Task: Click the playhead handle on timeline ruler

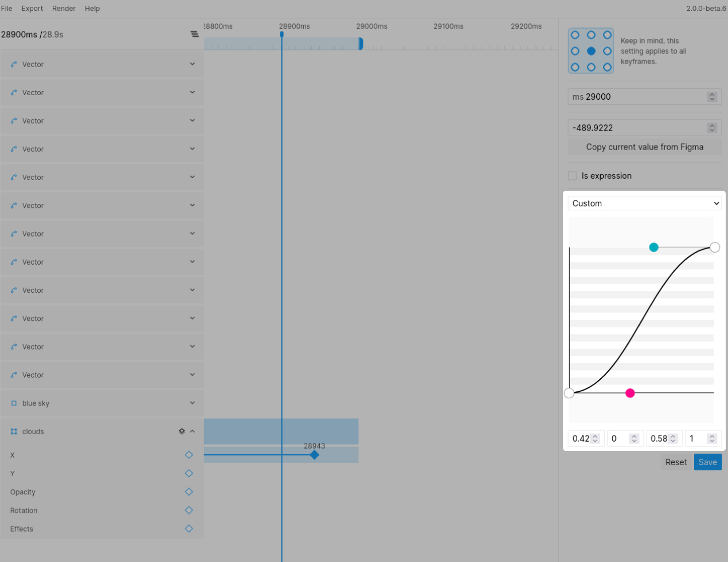Action: coord(281,34)
